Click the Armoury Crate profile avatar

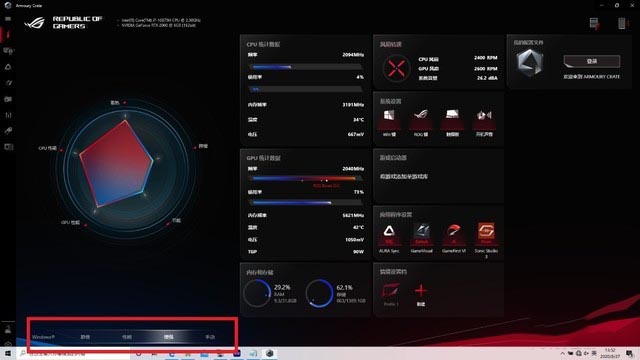[530, 62]
